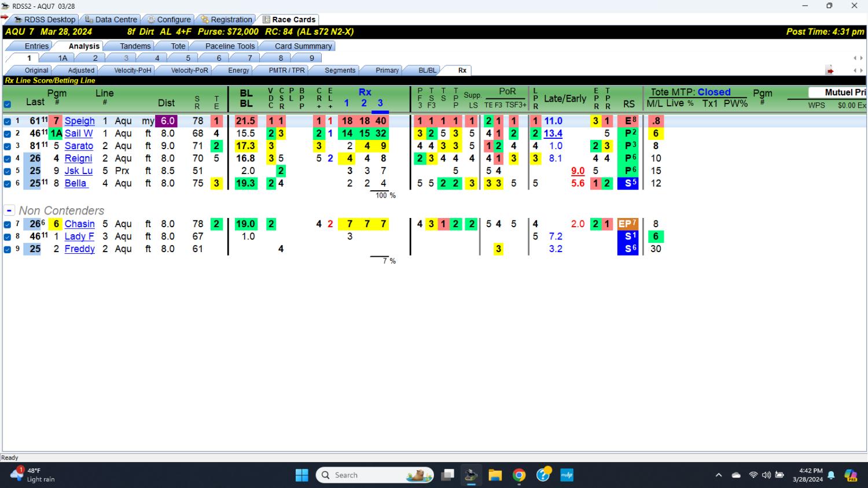This screenshot has width=868, height=488.
Task: Open the Copilot icon in the taskbar
Action: (x=851, y=475)
